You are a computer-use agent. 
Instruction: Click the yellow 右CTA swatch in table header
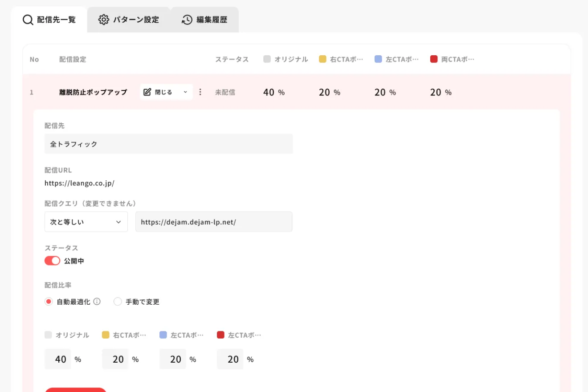tap(323, 59)
